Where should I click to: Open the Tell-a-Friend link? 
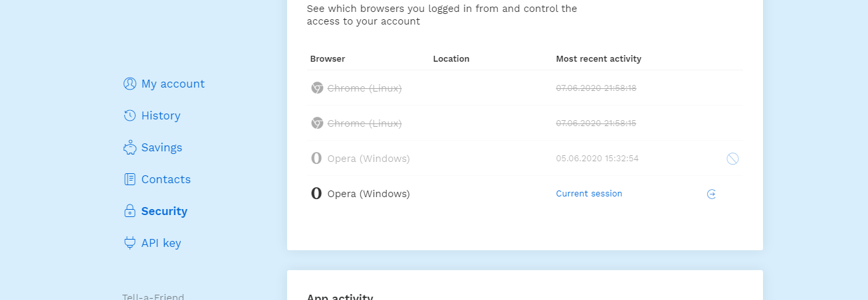pyautogui.click(x=153, y=297)
